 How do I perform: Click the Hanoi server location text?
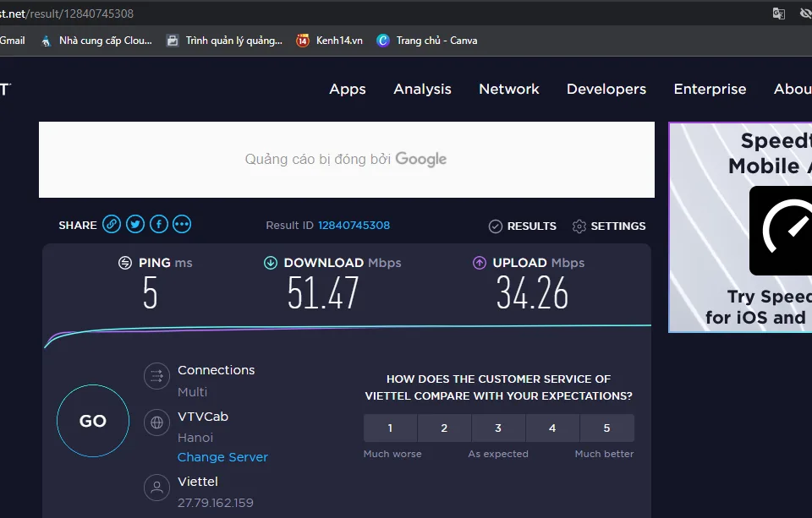(x=195, y=438)
